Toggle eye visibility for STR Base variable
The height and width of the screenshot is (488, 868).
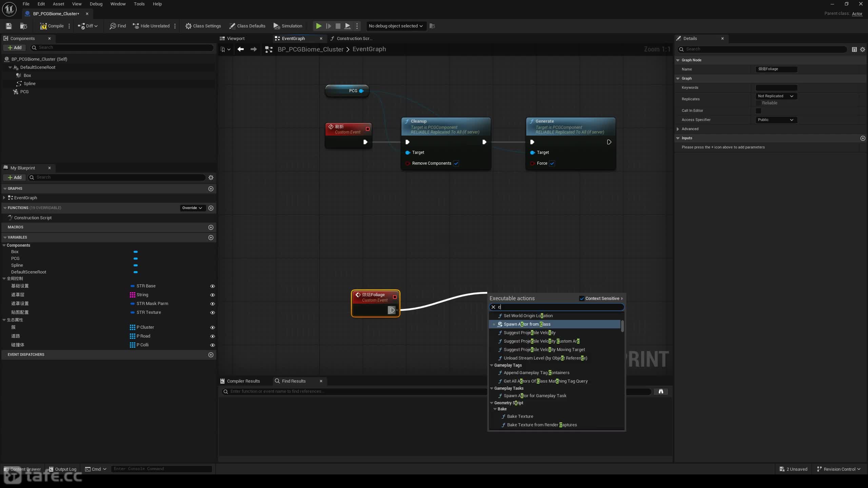(213, 286)
